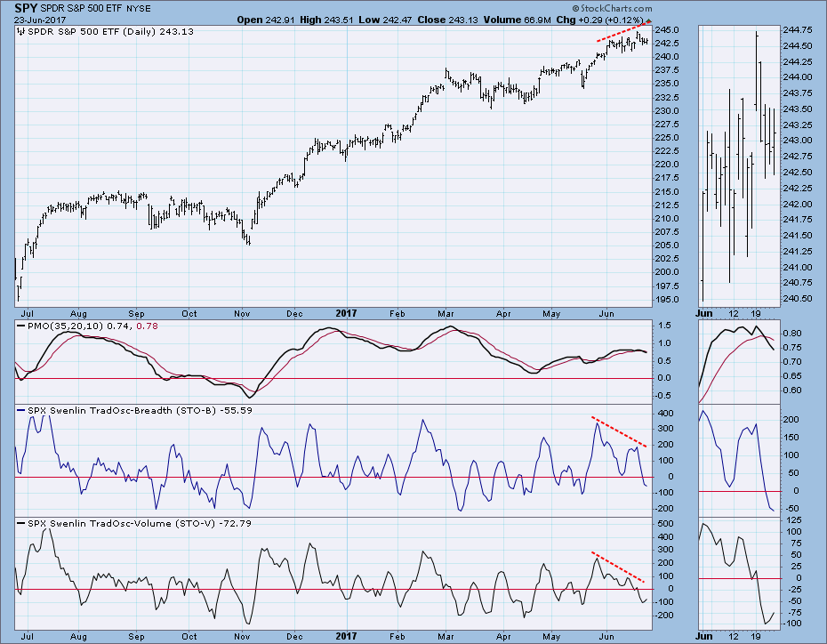Click the black line marker beside STO-V label
The width and height of the screenshot is (827, 644).
pyautogui.click(x=21, y=523)
